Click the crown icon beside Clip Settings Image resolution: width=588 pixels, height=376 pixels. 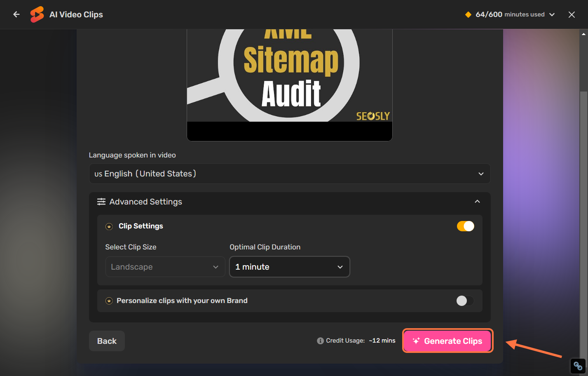(109, 226)
